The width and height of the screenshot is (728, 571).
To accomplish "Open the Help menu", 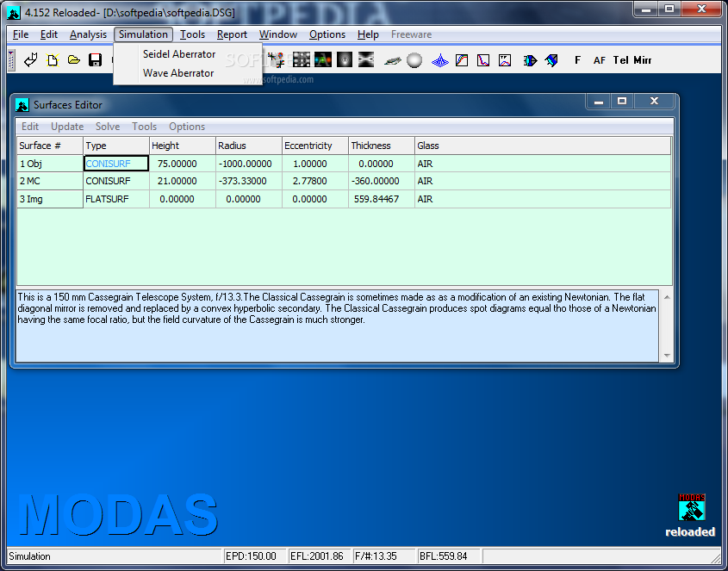I will coord(368,34).
